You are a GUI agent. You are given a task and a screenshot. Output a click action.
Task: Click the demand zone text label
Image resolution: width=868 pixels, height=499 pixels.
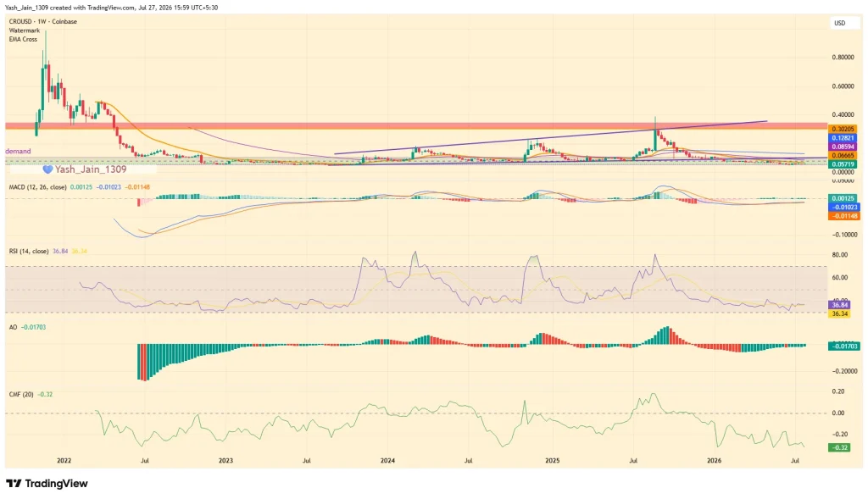pos(19,151)
